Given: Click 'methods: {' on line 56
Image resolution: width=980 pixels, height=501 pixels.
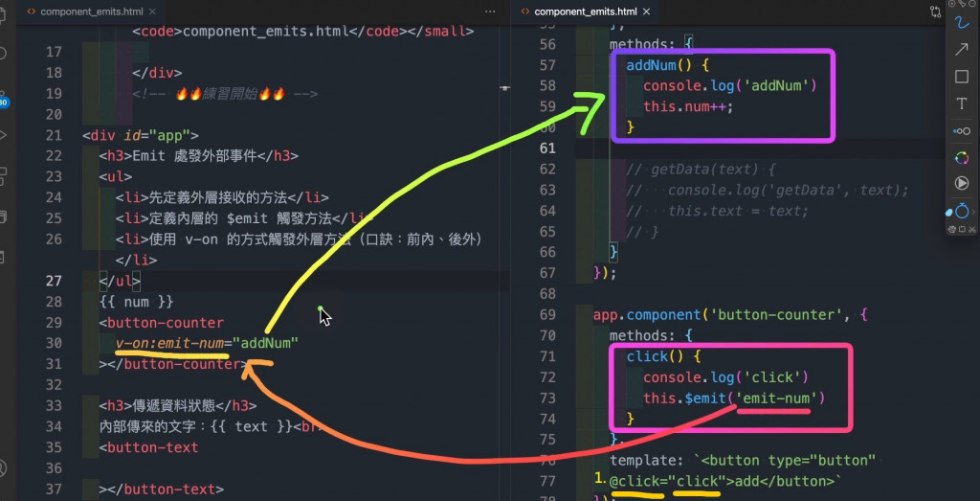Looking at the screenshot, I should (651, 44).
